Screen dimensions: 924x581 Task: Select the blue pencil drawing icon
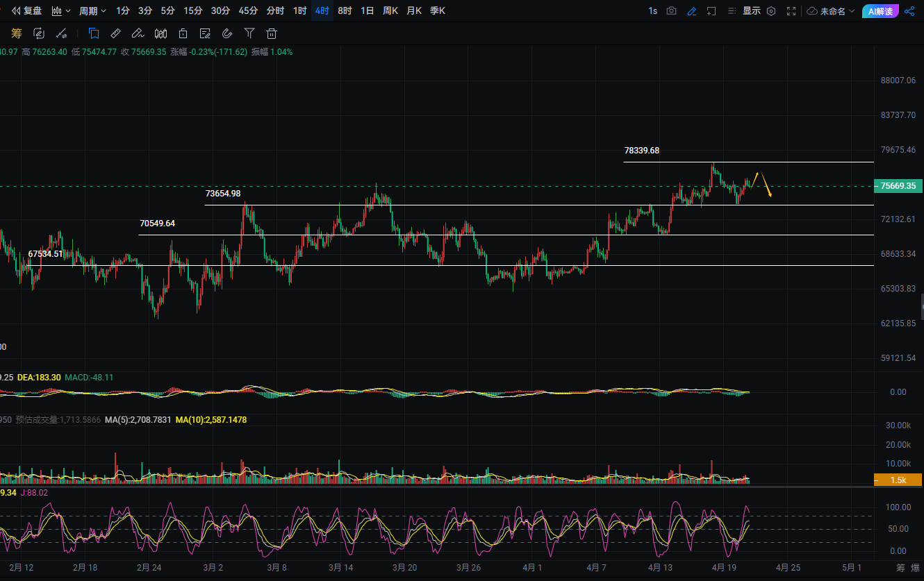coord(691,11)
